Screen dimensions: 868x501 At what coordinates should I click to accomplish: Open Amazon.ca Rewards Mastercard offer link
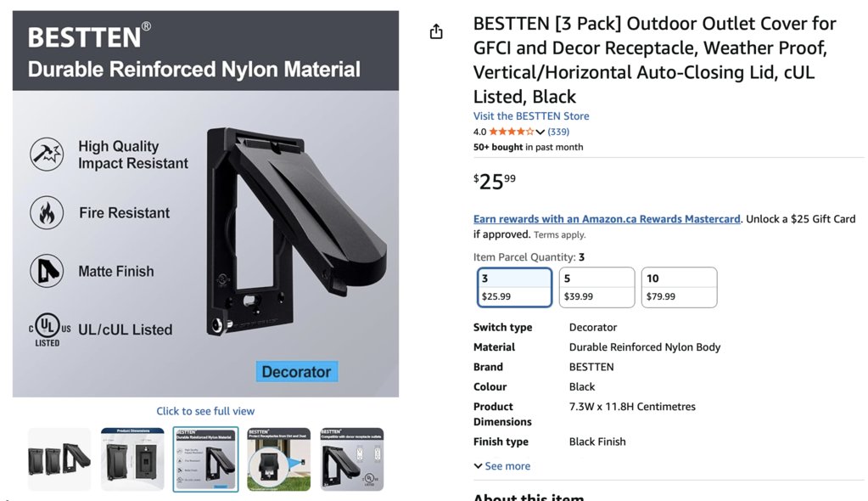coord(607,219)
